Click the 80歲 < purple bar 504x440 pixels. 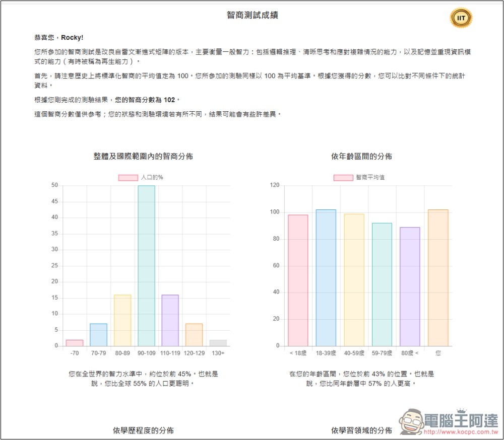click(410, 287)
